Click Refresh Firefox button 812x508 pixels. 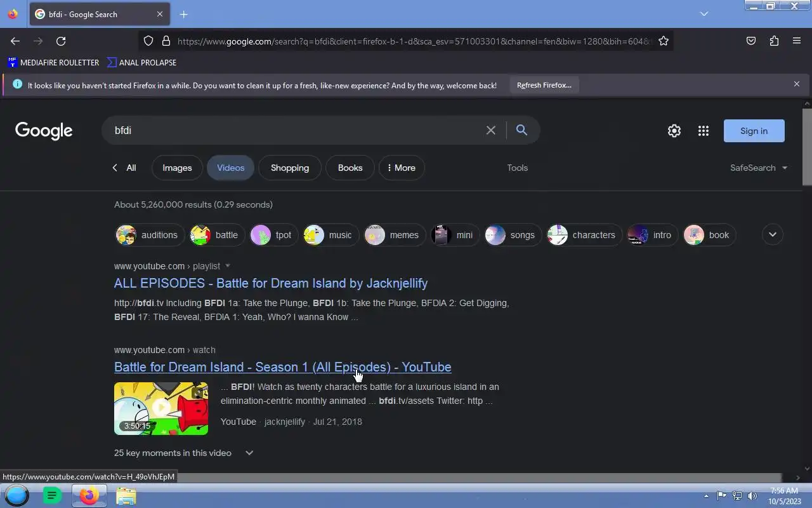coord(544,84)
